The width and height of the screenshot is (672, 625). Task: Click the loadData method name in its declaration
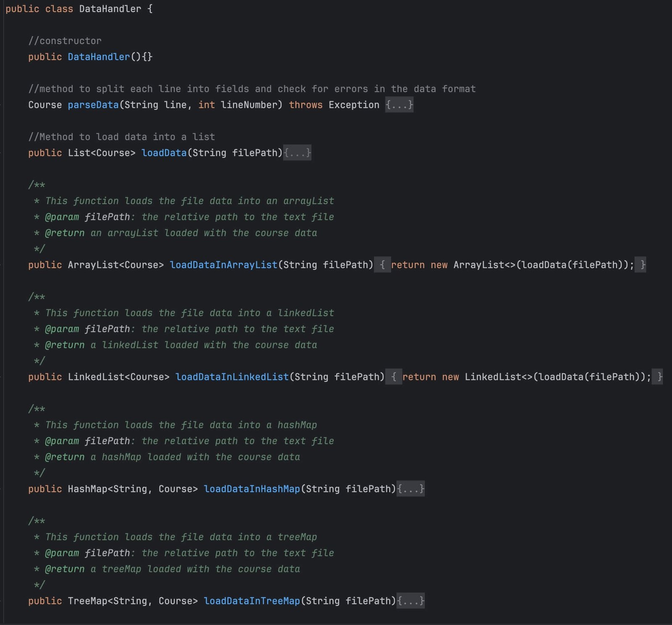[164, 153]
